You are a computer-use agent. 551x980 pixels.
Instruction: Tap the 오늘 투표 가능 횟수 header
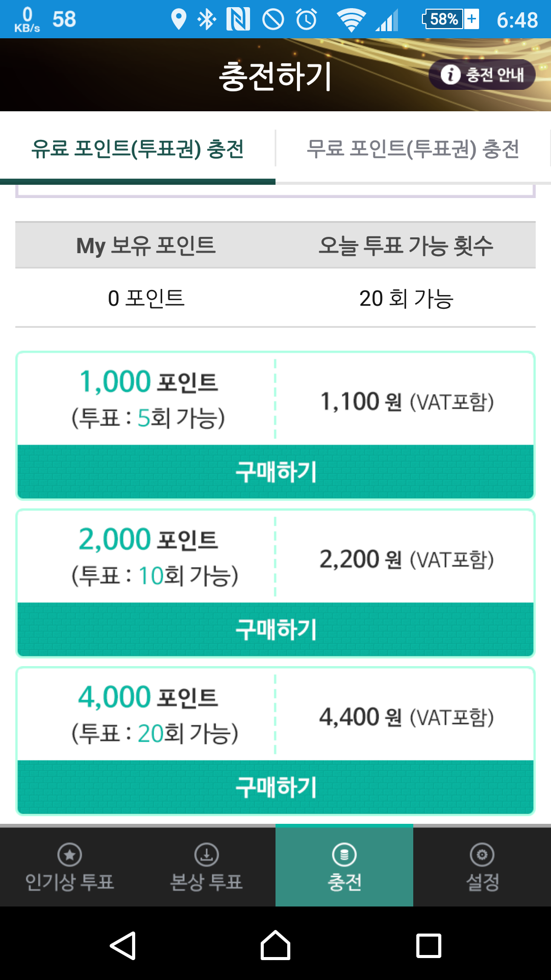(406, 246)
